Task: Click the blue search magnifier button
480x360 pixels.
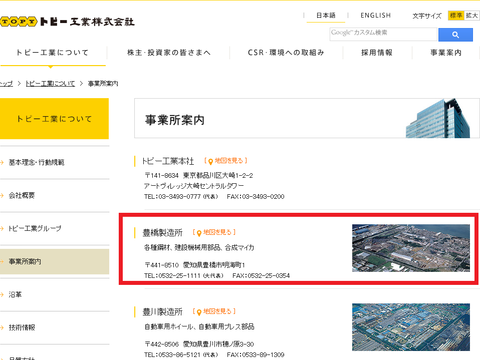Action: (455, 35)
